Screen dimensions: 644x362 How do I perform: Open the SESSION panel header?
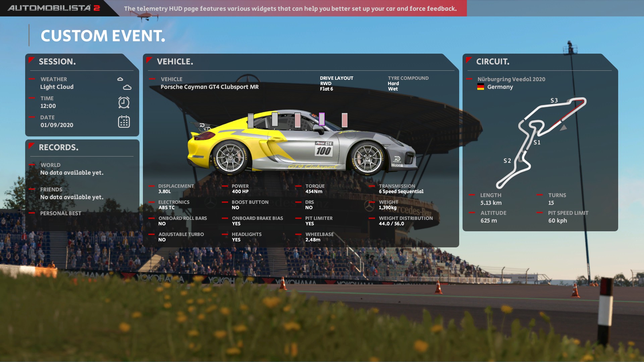click(x=57, y=61)
